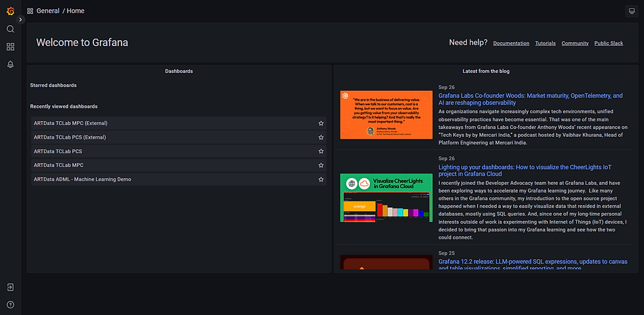Star the ARTData TCLab MPC dashboard
This screenshot has width=644, height=315.
[321, 165]
